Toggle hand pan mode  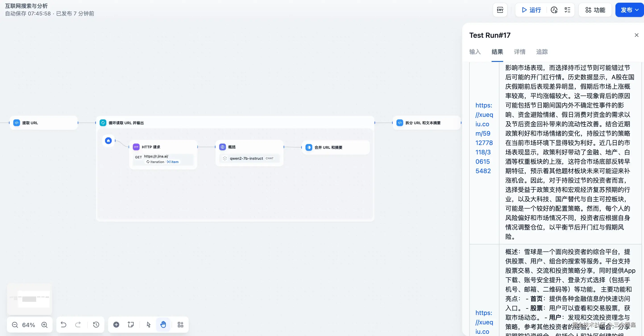(163, 325)
